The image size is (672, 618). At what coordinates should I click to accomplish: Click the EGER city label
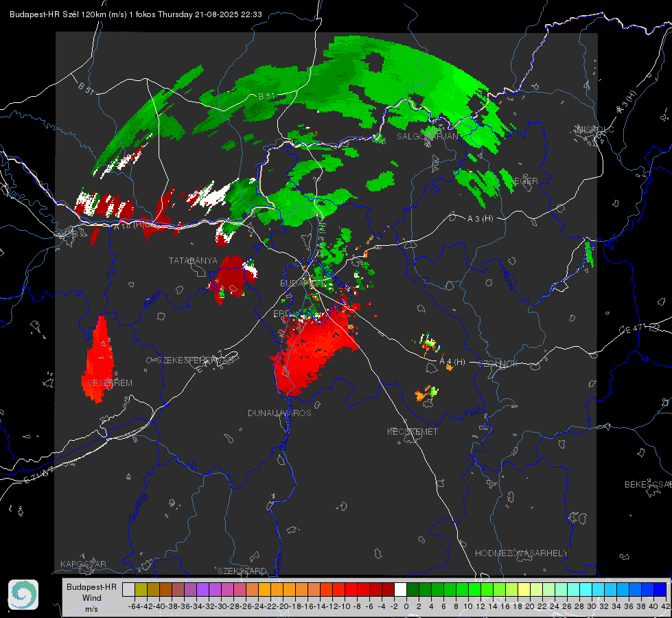coord(526,181)
